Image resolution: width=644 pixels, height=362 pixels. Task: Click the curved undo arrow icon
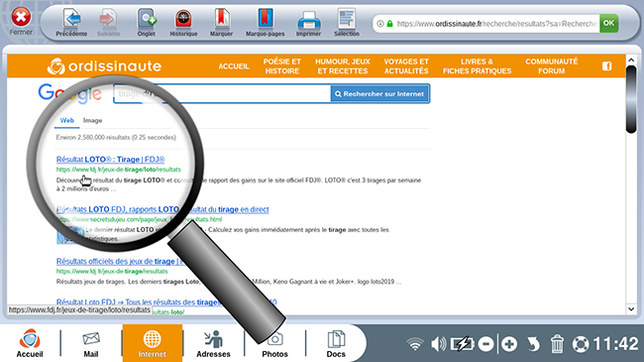click(533, 344)
